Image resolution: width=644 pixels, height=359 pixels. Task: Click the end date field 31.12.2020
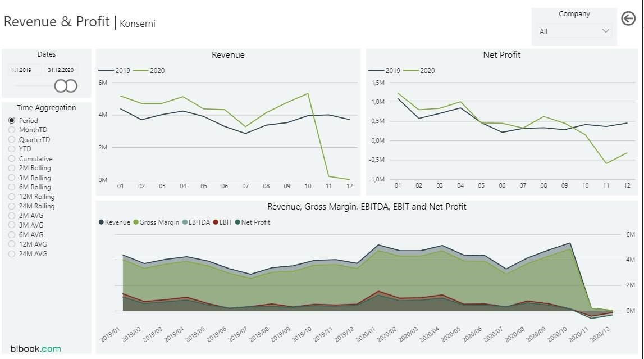coord(61,70)
